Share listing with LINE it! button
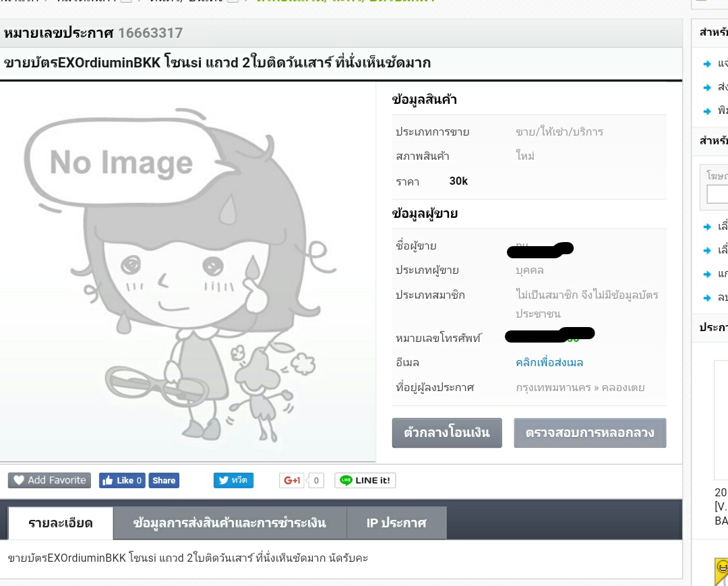 [x=365, y=480]
